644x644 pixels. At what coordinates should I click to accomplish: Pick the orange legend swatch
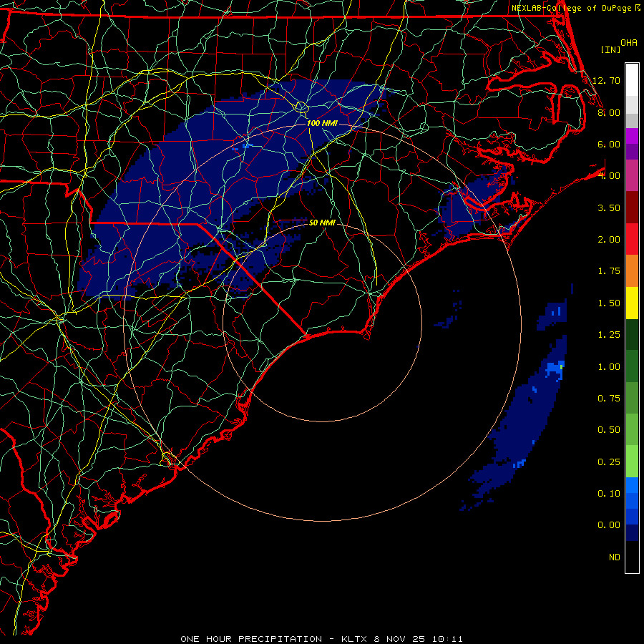point(632,271)
